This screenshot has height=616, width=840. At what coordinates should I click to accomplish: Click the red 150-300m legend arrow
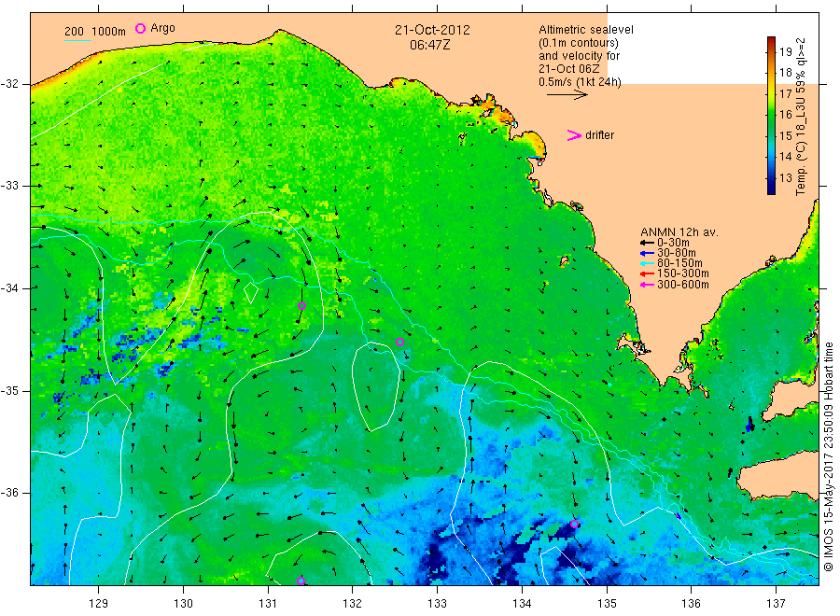647,274
